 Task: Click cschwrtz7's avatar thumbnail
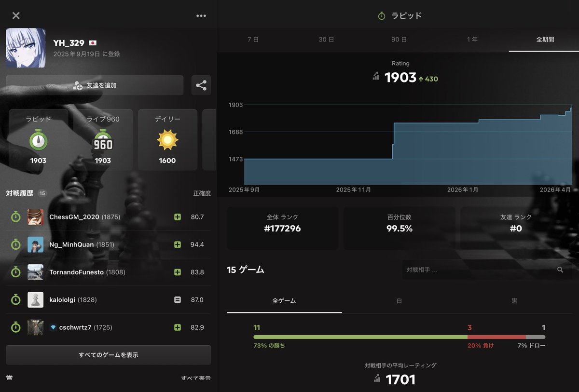coord(35,327)
